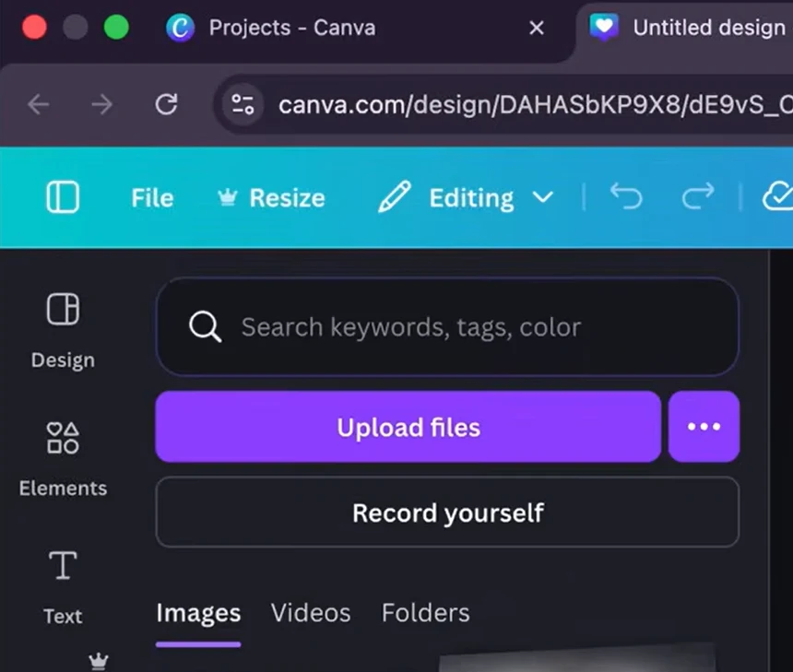The height and width of the screenshot is (672, 793).
Task: Select the Text tool in sidebar
Action: 63,586
